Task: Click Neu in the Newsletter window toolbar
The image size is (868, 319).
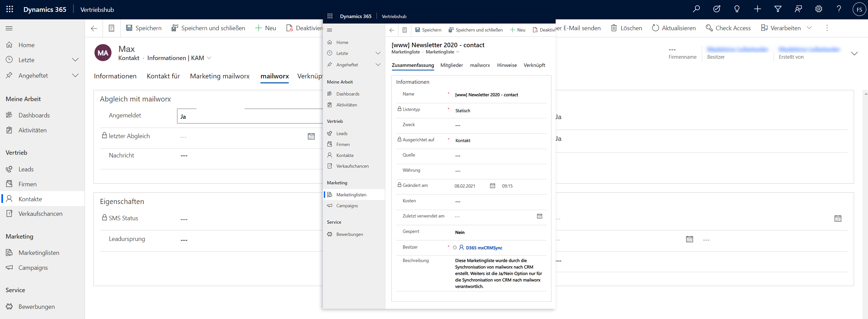Action: pos(518,30)
